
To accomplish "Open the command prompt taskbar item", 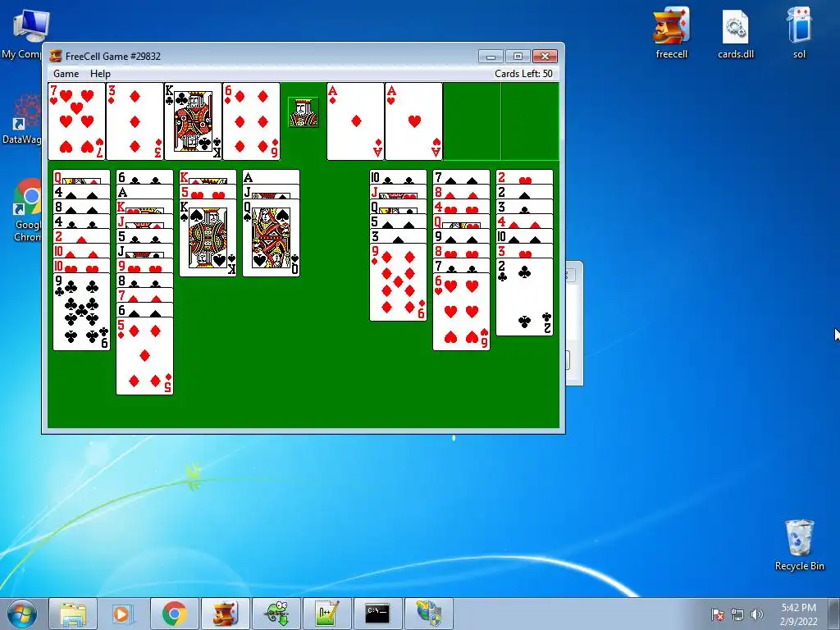I will point(377,614).
